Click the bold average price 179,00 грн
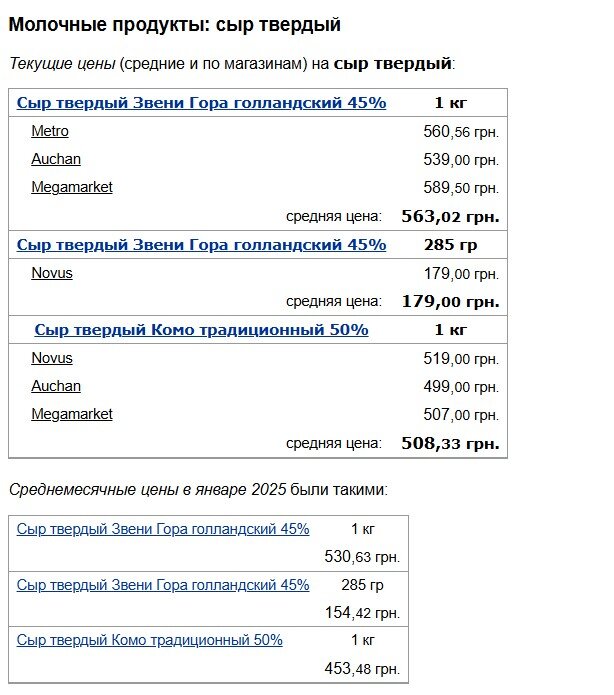Screen dimensions: 614x695 tap(450, 301)
